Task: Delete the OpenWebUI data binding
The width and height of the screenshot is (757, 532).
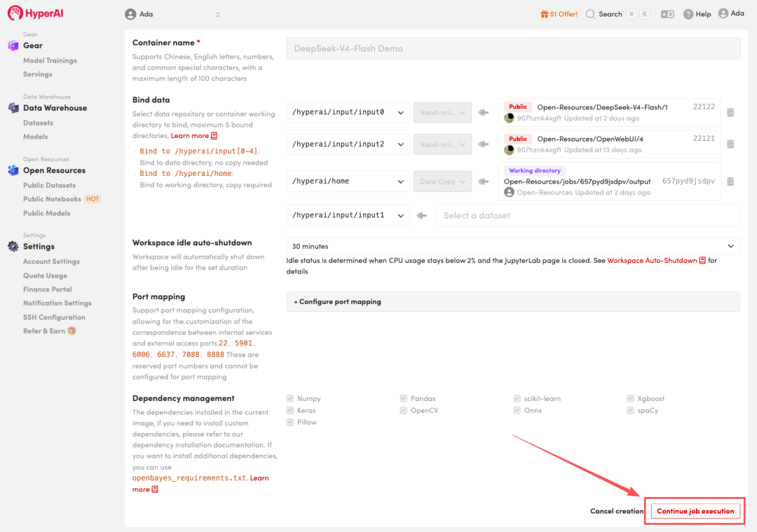Action: coord(730,144)
